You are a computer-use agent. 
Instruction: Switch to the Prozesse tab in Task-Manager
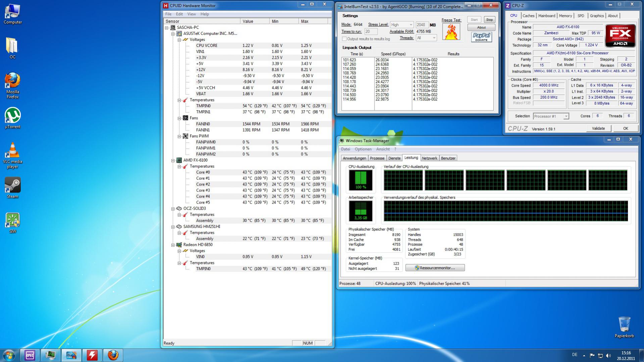(377, 158)
